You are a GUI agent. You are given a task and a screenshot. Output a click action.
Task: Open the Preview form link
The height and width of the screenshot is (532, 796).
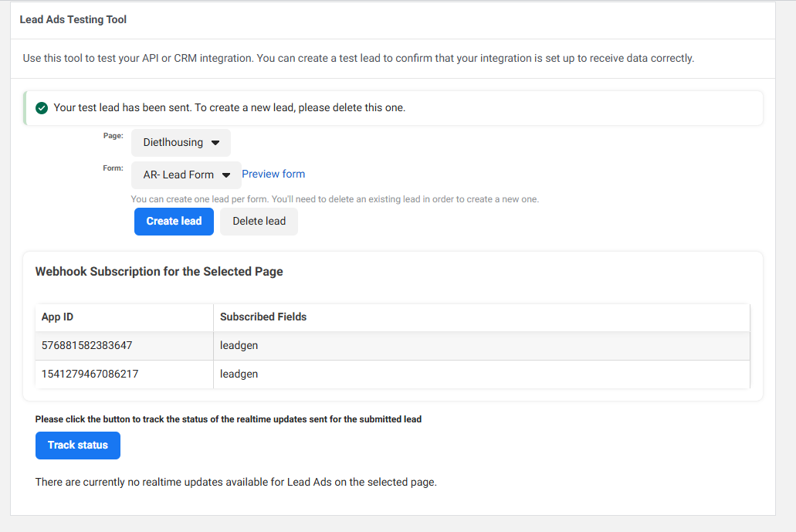[x=273, y=175]
